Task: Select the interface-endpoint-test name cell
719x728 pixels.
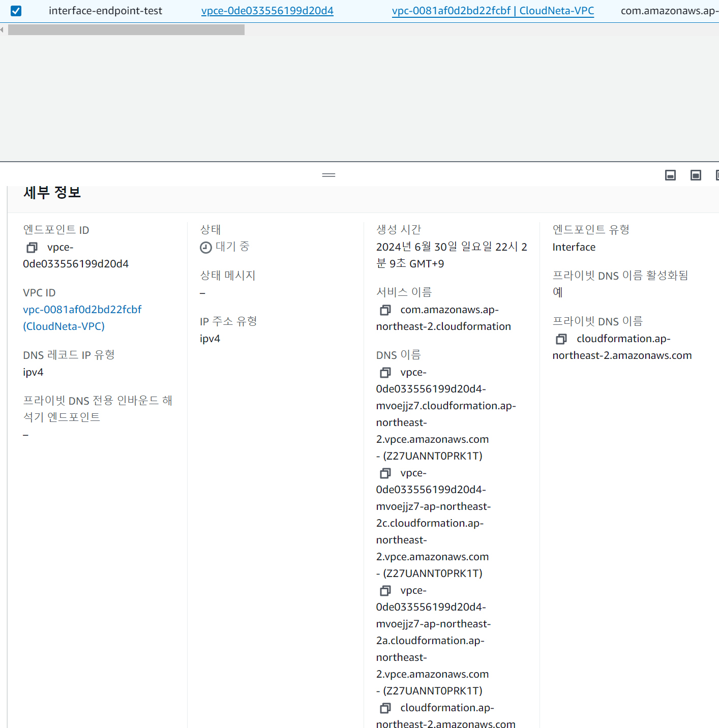Action: 105,11
